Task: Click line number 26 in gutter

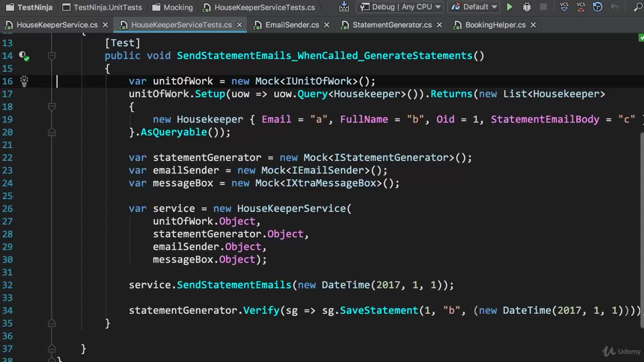Action: tap(7, 209)
